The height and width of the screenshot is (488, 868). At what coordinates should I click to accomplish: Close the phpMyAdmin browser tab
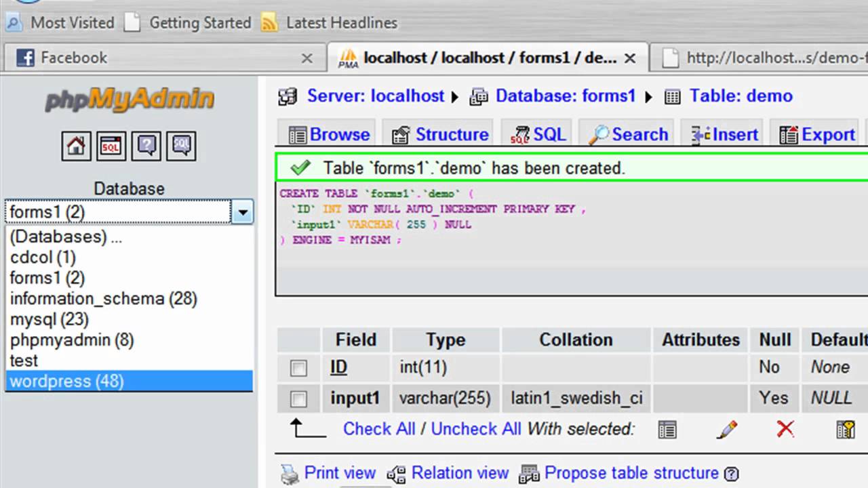click(x=630, y=58)
